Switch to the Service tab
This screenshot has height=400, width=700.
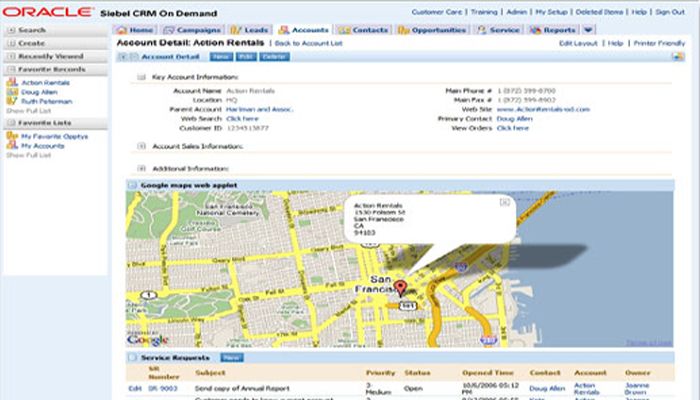click(499, 30)
